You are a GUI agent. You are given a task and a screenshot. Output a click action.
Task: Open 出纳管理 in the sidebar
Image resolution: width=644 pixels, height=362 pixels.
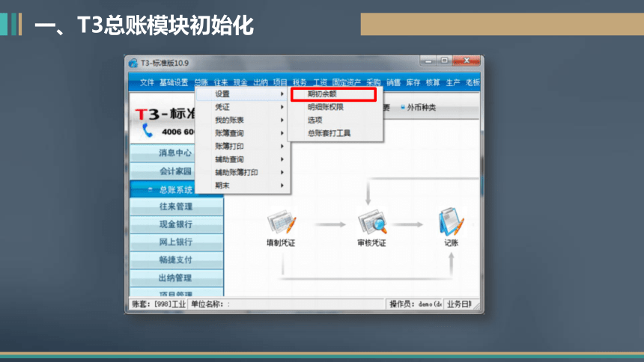coord(177,278)
